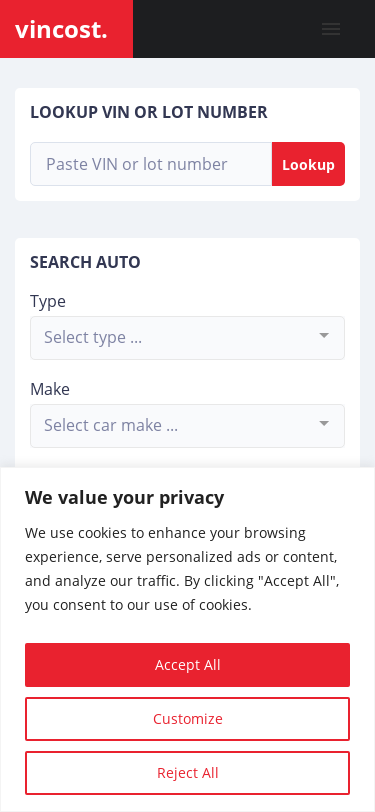This screenshot has height=812, width=375.
Task: Focus the Paste VIN or lot number field
Action: point(151,164)
